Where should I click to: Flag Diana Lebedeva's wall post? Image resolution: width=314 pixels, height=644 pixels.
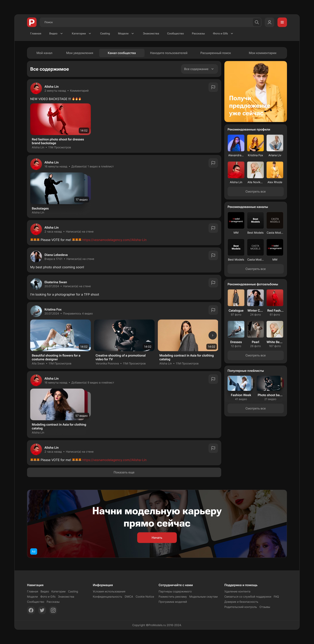point(213,255)
